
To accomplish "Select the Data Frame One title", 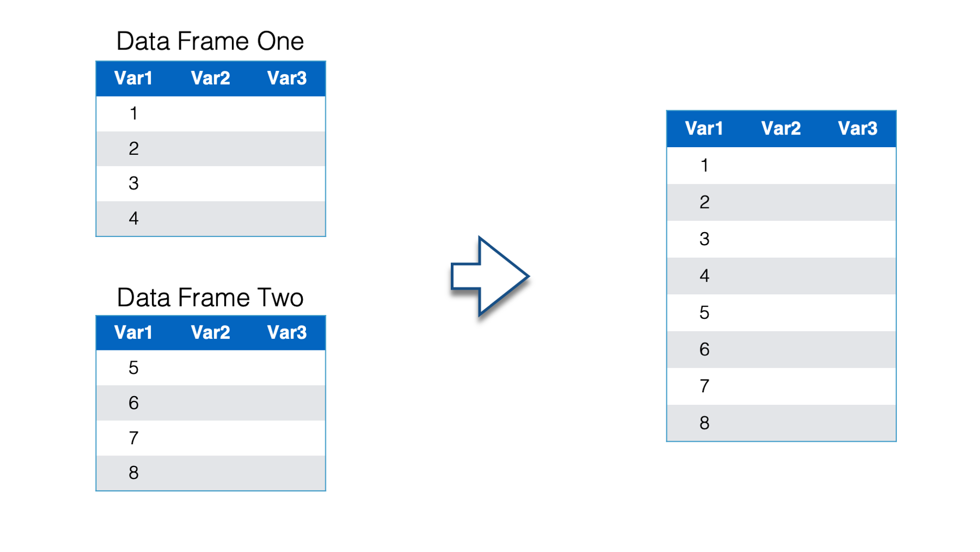I will click(210, 41).
